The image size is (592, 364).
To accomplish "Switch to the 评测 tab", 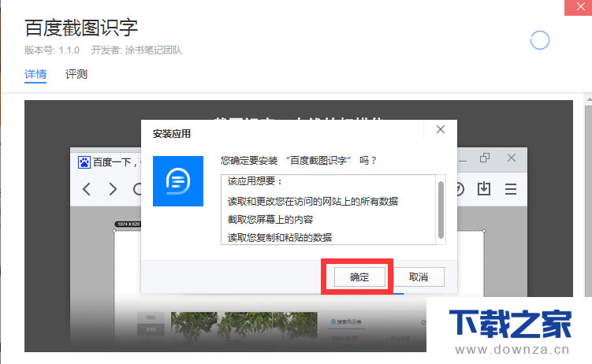I will (76, 74).
